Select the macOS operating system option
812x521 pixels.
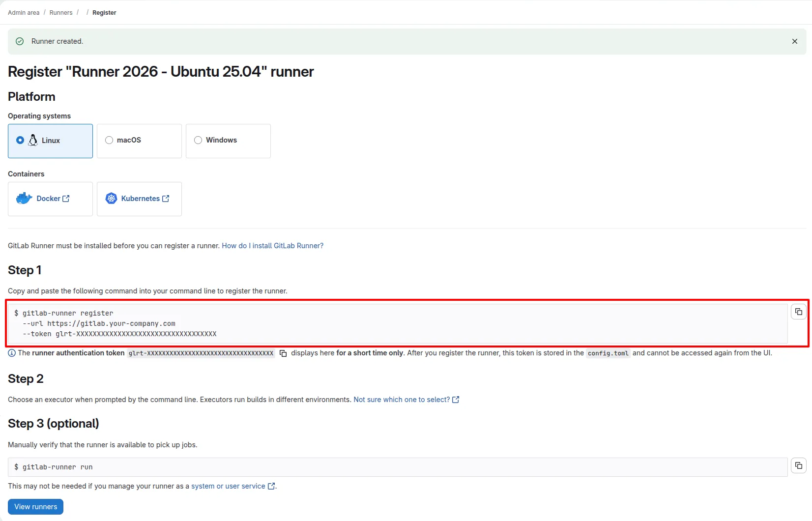coord(139,141)
